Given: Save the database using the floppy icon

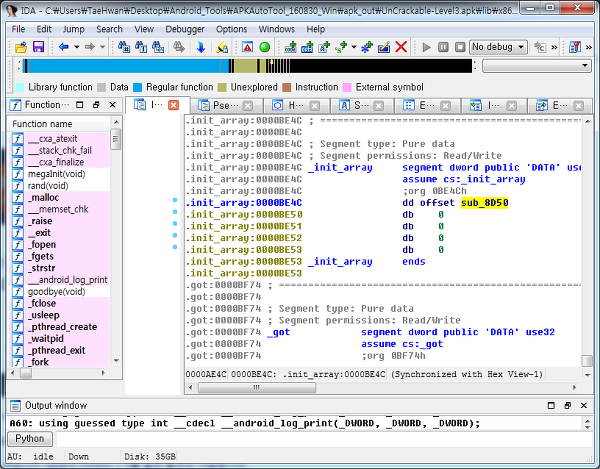Looking at the screenshot, I should click(x=39, y=47).
